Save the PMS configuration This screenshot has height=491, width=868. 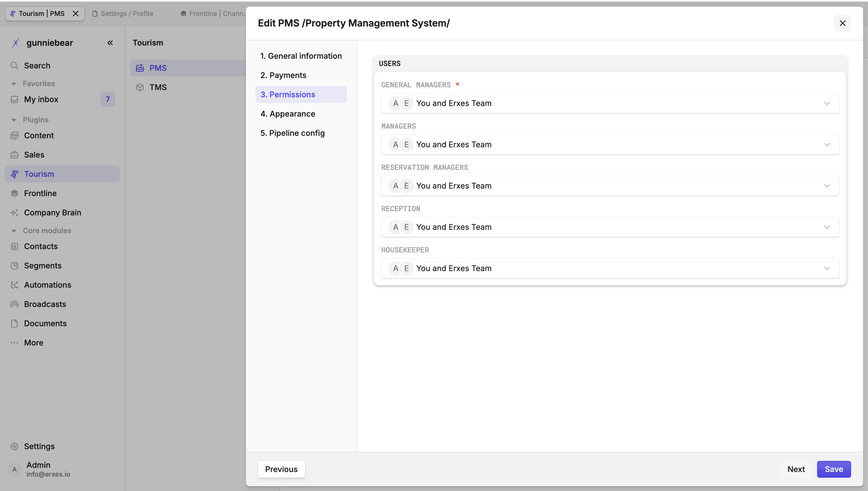(834, 469)
